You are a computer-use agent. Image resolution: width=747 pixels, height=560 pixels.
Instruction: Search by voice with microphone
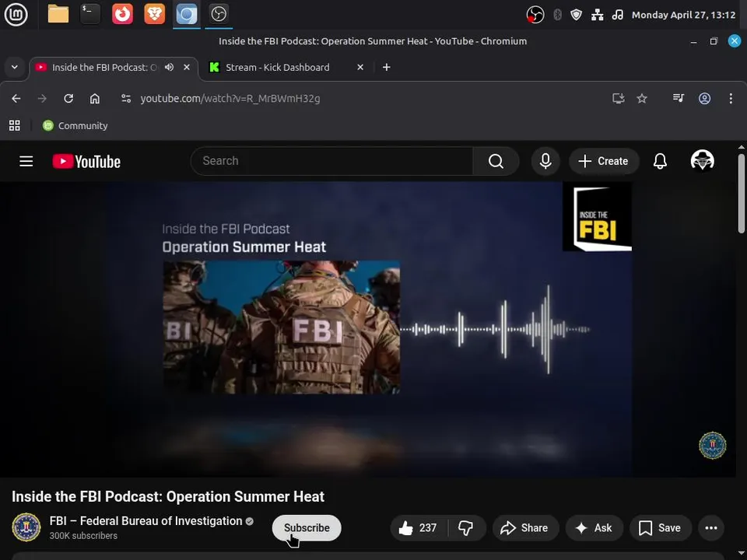coord(545,161)
